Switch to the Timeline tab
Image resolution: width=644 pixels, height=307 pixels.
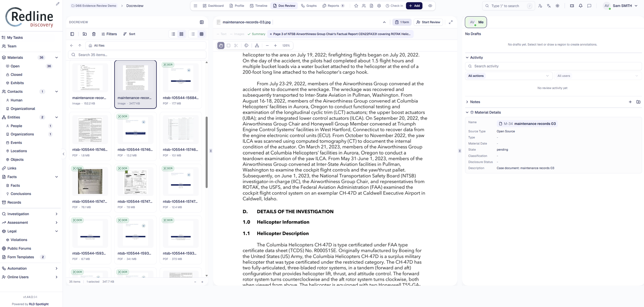pyautogui.click(x=258, y=6)
